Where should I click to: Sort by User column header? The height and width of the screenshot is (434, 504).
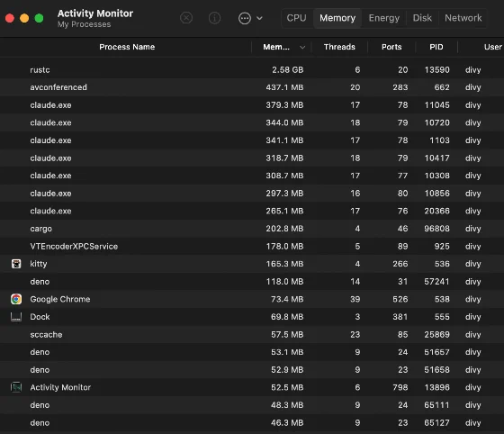[493, 47]
